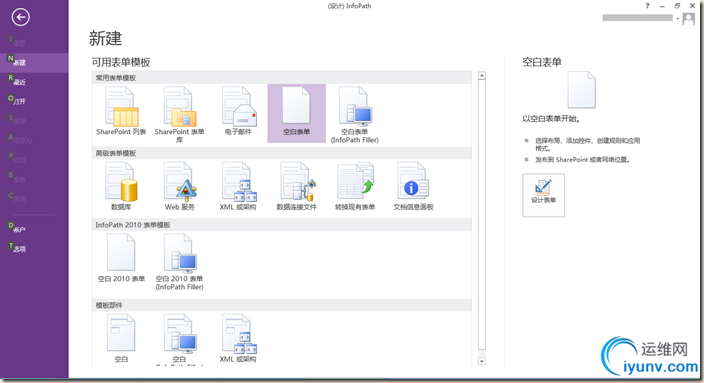Viewport: 704px width, 383px height.
Task: Click the 高级表单模板 section header
Action: 282,153
